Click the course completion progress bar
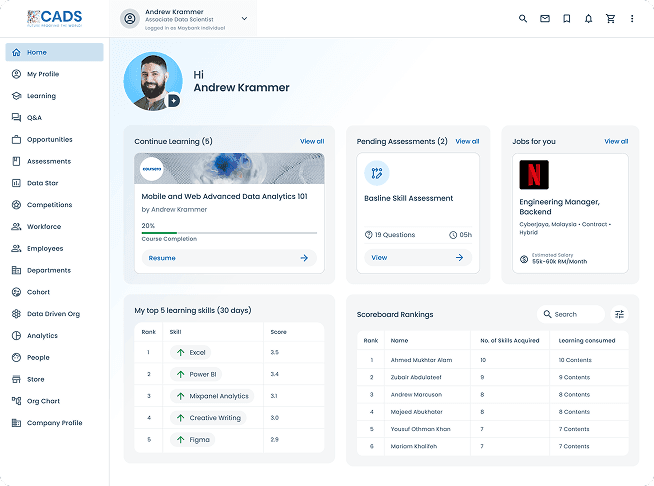654x486 pixels. click(x=229, y=232)
